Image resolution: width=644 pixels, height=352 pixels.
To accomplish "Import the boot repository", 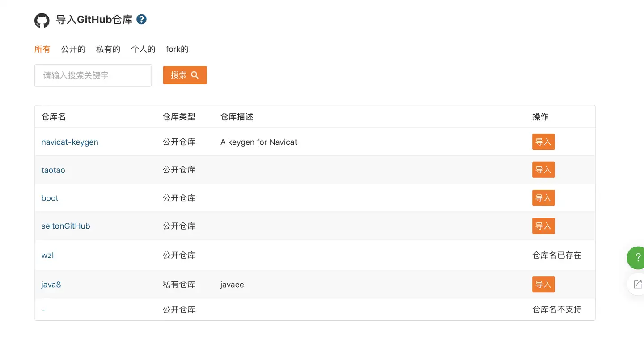I will (543, 198).
